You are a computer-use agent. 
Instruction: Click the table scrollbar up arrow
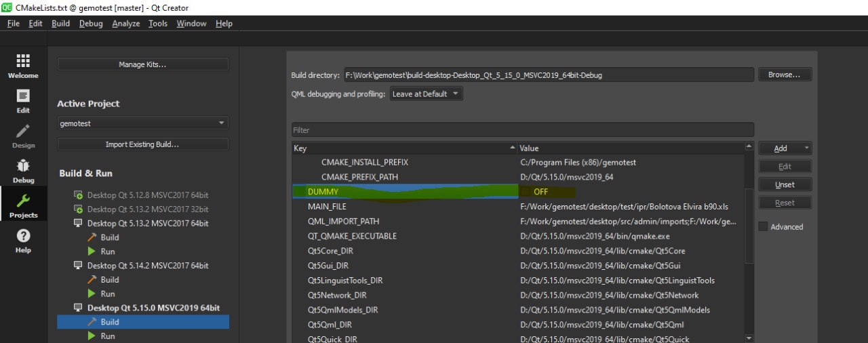click(749, 146)
